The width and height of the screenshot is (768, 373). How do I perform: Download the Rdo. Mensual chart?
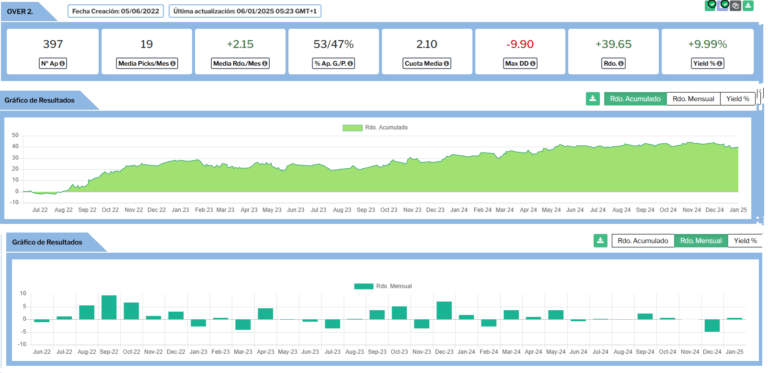pyautogui.click(x=600, y=240)
